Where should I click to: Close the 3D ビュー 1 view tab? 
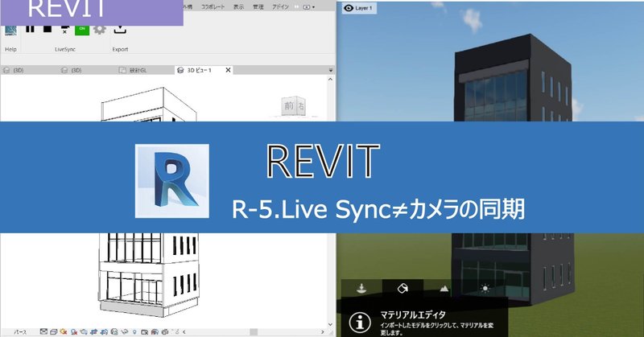coord(228,70)
